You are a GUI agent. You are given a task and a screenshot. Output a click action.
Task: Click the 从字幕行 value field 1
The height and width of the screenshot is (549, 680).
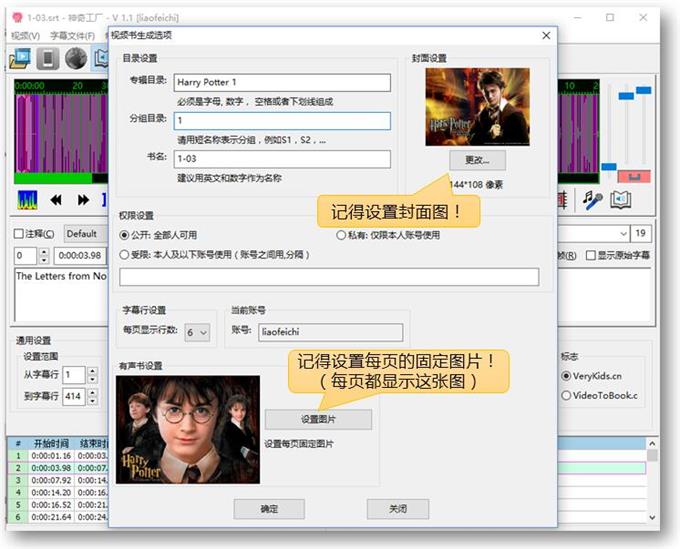pos(74,375)
